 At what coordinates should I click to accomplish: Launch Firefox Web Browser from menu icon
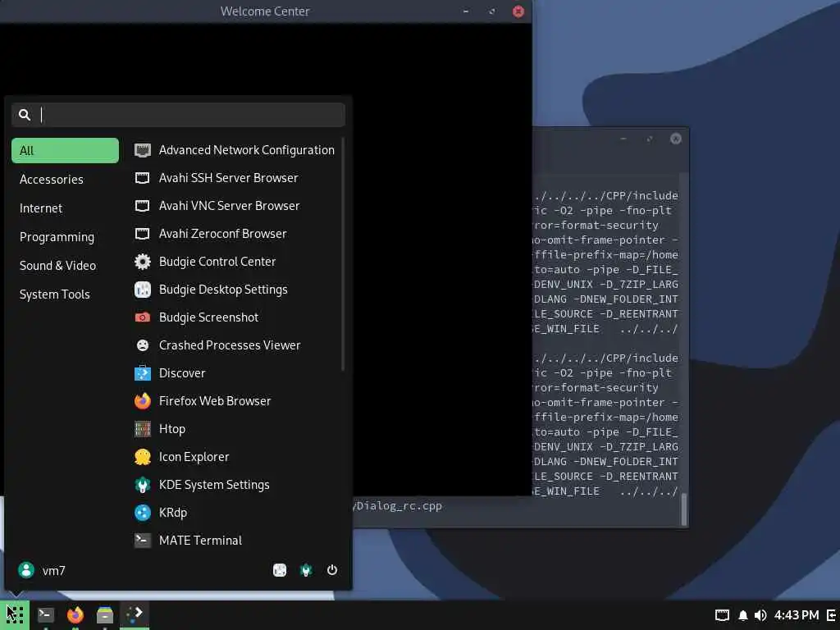coord(143,400)
